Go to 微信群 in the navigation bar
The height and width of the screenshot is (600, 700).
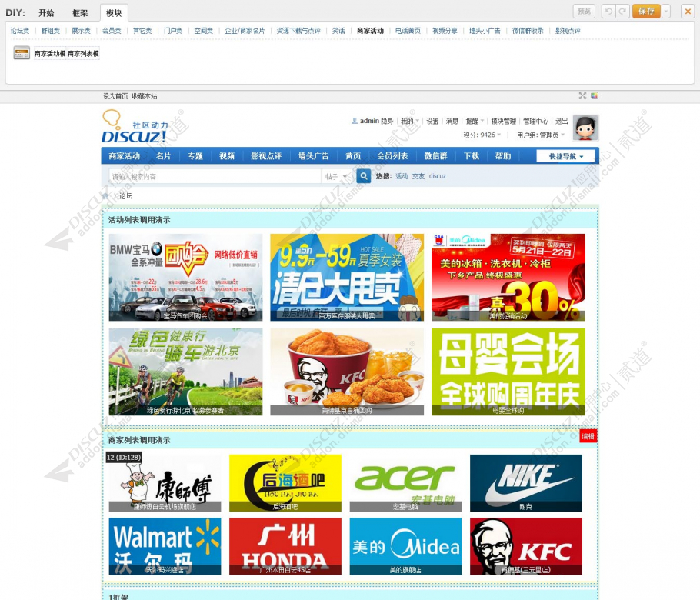[x=435, y=156]
